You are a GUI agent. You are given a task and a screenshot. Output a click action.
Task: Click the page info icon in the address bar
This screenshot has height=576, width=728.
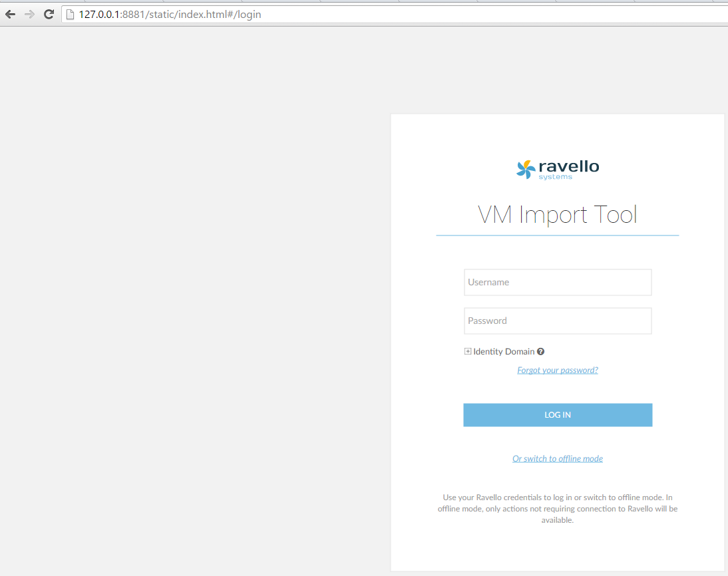(70, 14)
